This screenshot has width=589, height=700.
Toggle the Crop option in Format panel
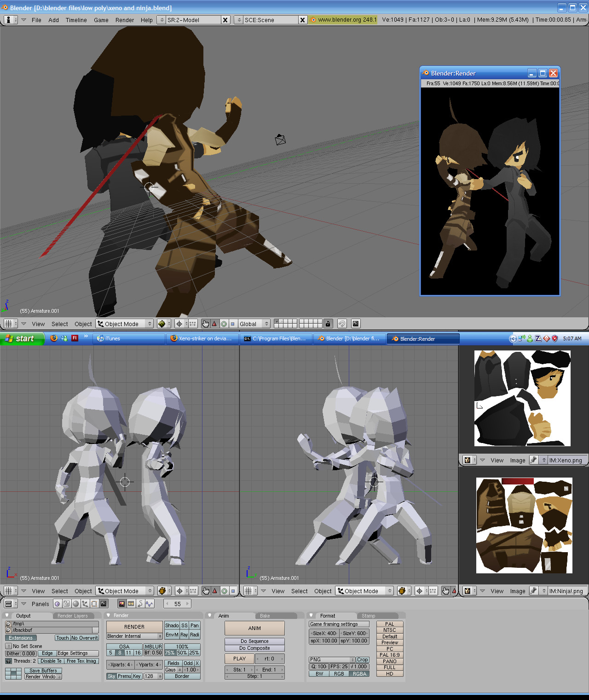click(x=363, y=660)
